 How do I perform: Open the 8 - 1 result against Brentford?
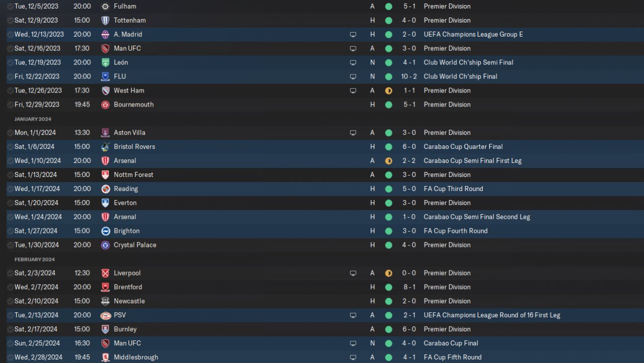(x=409, y=287)
